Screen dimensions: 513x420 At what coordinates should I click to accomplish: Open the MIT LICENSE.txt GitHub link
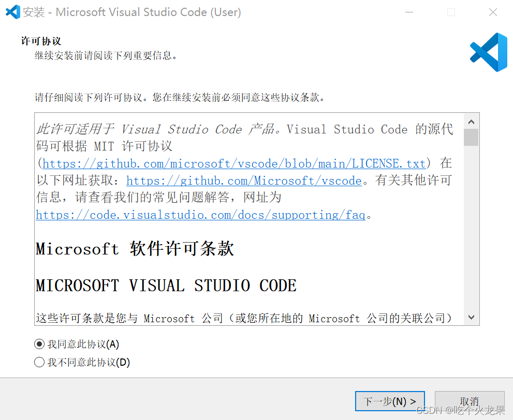pos(234,163)
